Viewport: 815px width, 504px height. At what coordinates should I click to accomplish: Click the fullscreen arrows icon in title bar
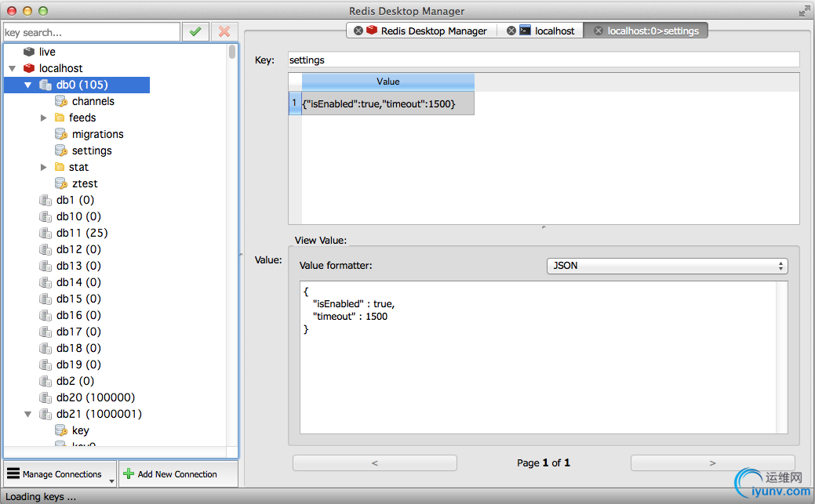pyautogui.click(x=804, y=11)
